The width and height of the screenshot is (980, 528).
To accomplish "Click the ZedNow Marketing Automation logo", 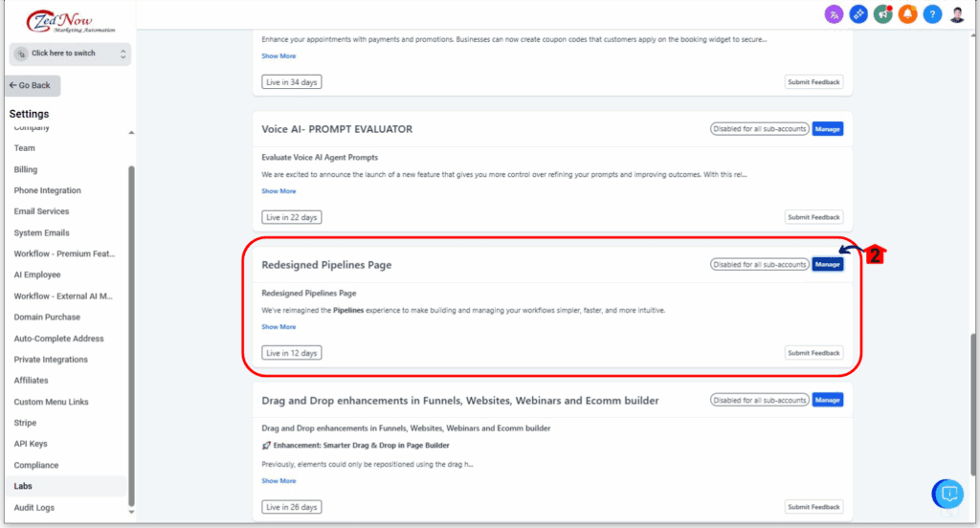I will point(71,21).
